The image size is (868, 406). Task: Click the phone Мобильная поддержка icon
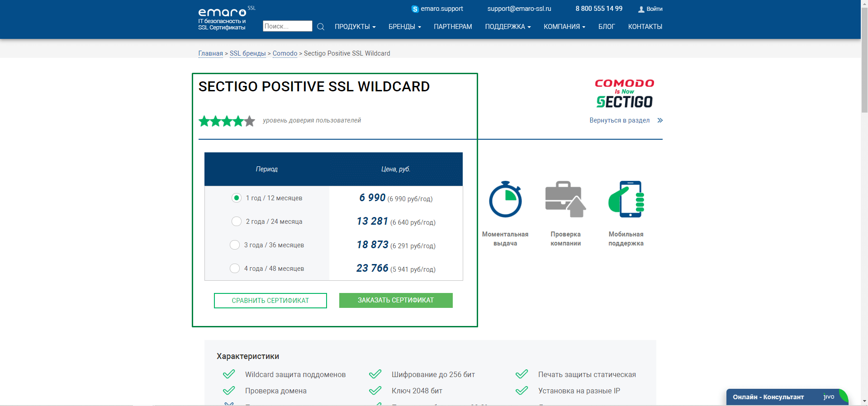[626, 199]
